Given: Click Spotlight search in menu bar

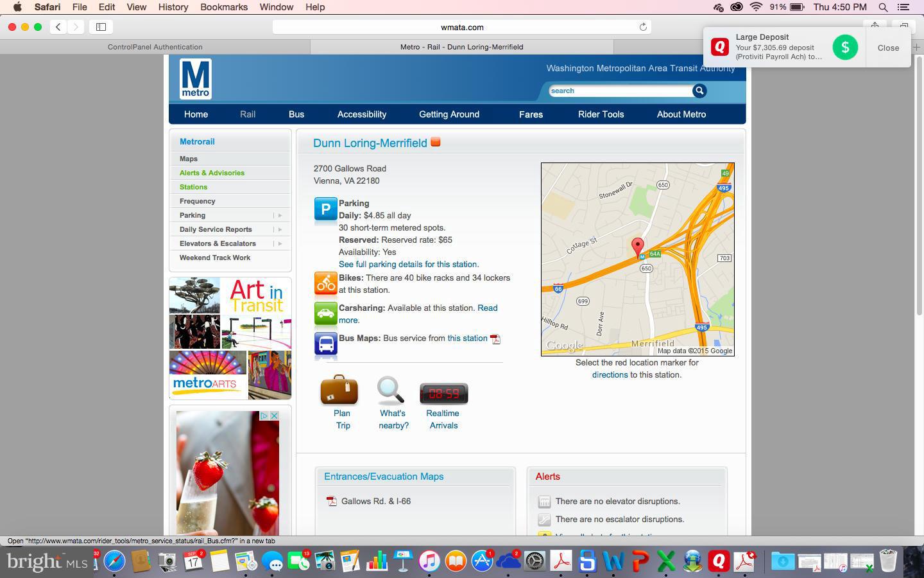Looking at the screenshot, I should (x=883, y=7).
